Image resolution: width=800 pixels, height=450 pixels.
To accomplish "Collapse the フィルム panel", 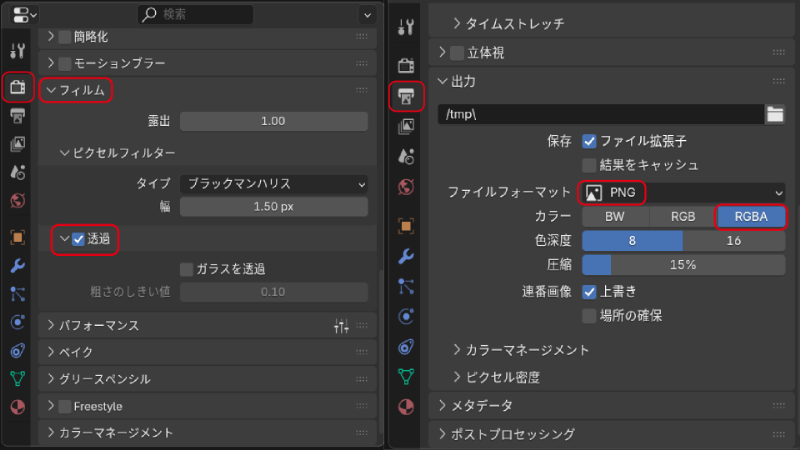I will coord(51,90).
